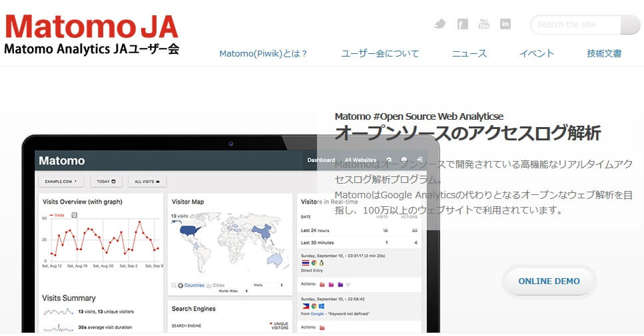The width and height of the screenshot is (644, 336).
Task: Open the LinkedIn social icon
Action: [505, 24]
